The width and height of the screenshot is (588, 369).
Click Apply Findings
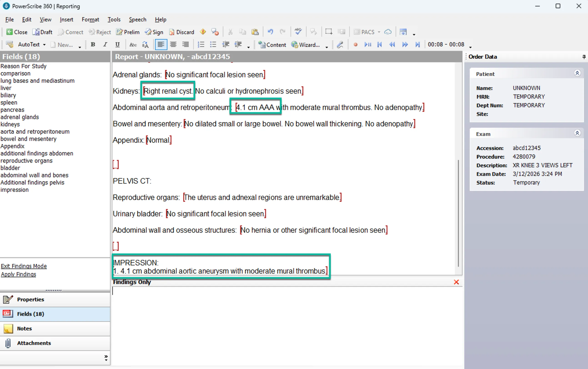pyautogui.click(x=19, y=274)
